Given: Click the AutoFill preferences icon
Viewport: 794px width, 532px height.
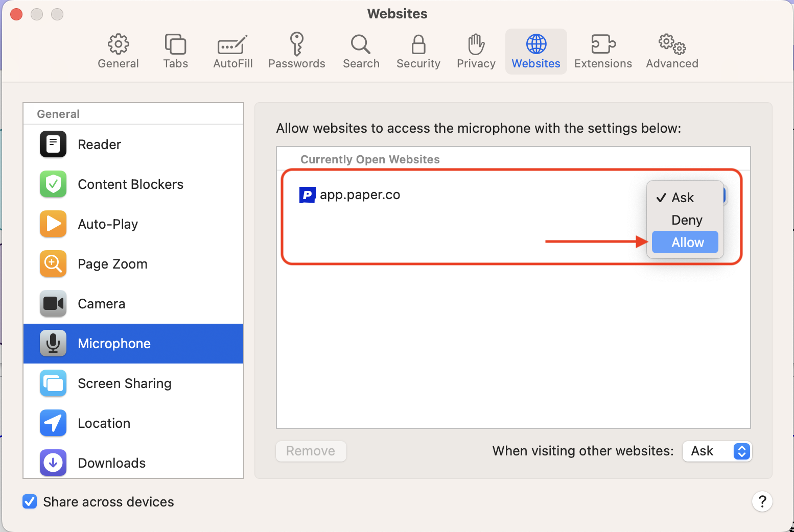Looking at the screenshot, I should coord(232,51).
